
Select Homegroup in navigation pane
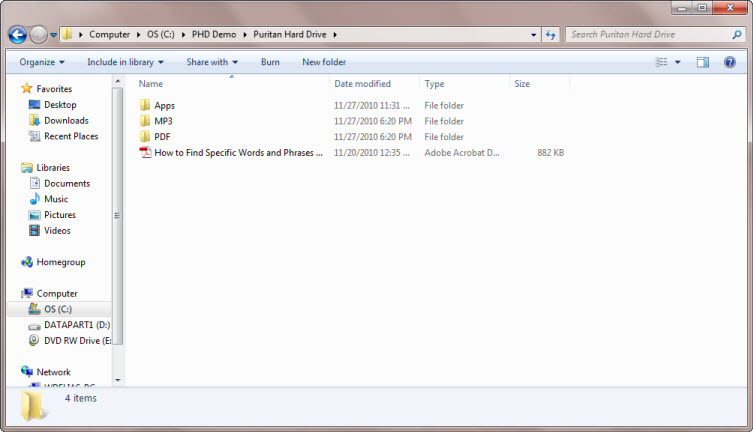(61, 262)
